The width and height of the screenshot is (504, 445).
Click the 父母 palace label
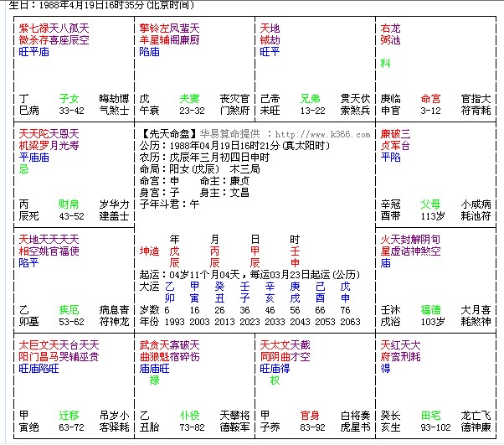(x=430, y=204)
